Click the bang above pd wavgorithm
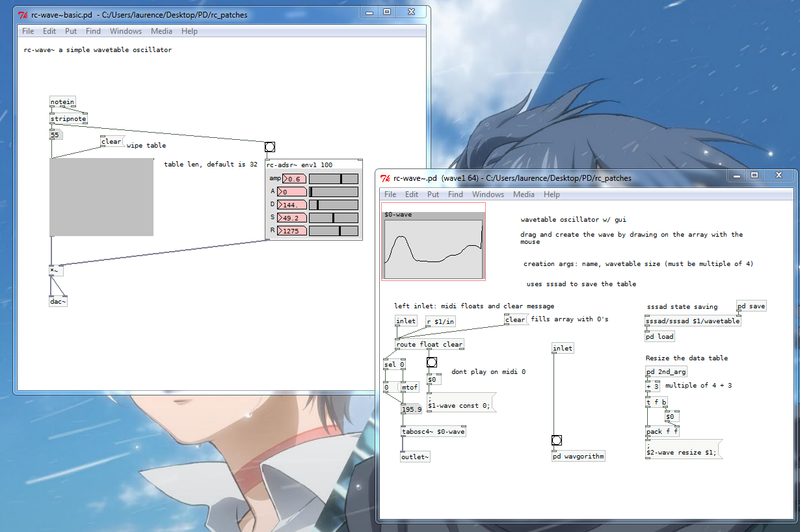800x532 pixels. tap(557, 440)
